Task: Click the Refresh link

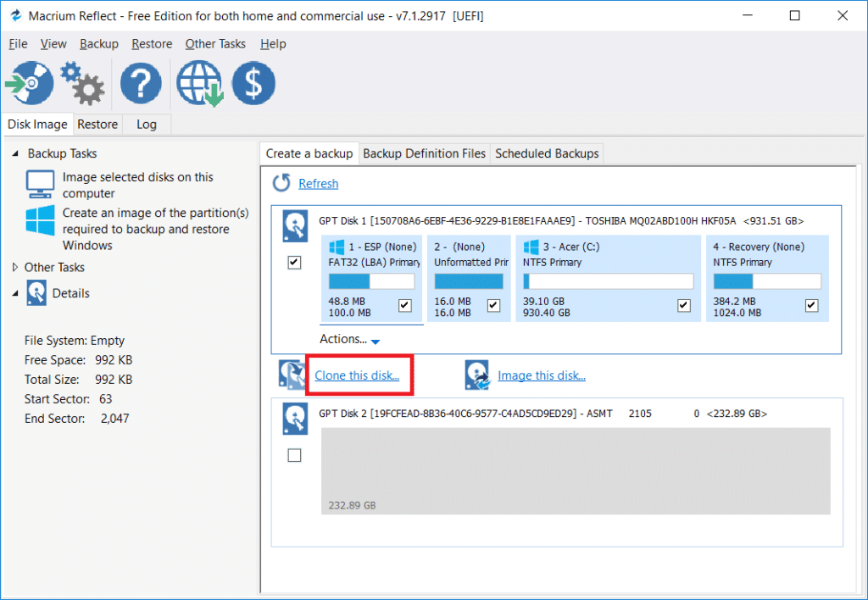Action: (319, 183)
